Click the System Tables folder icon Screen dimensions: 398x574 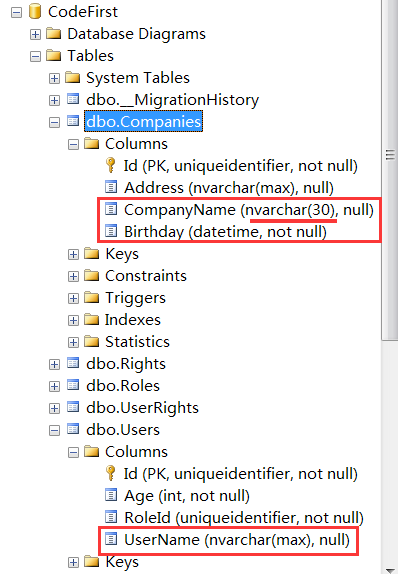[x=73, y=77]
